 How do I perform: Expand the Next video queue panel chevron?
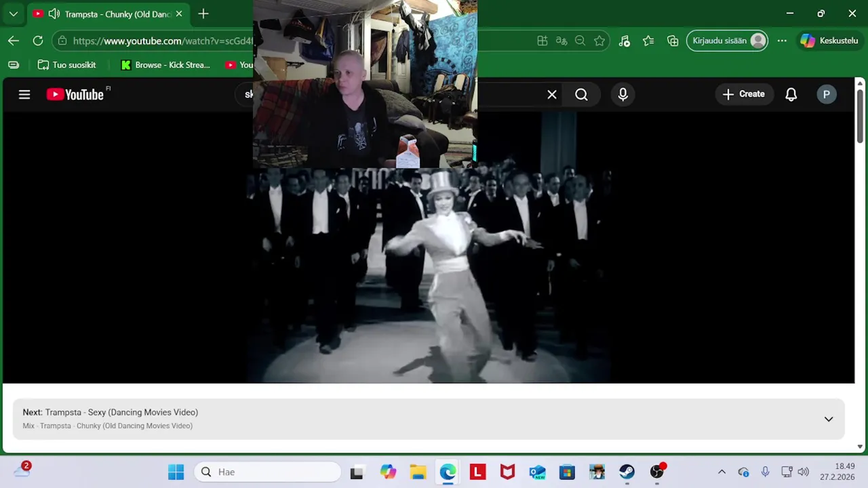(x=828, y=419)
